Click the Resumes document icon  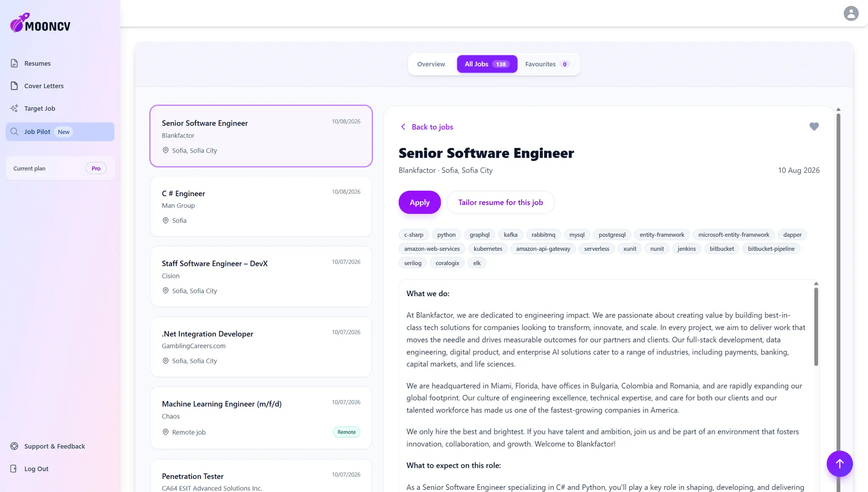point(14,63)
